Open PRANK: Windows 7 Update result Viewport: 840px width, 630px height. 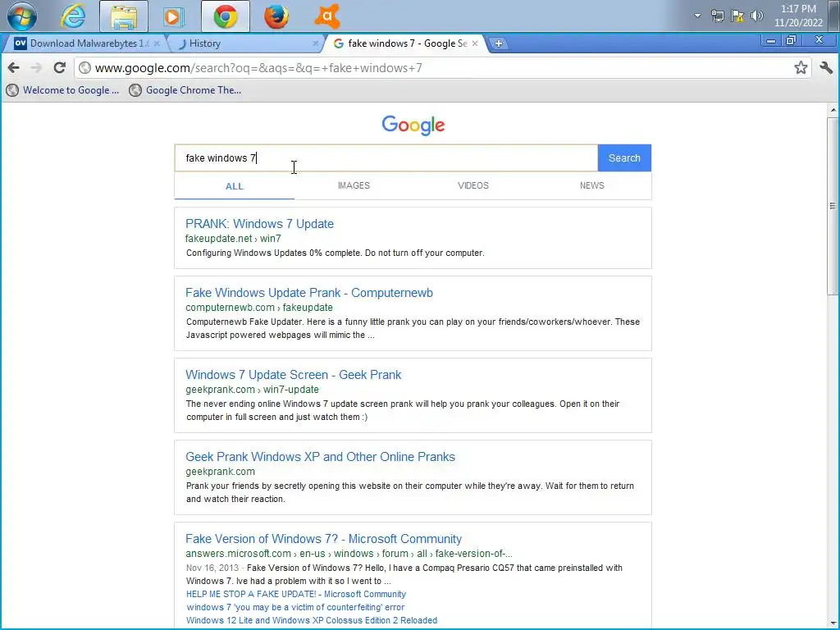coord(260,224)
